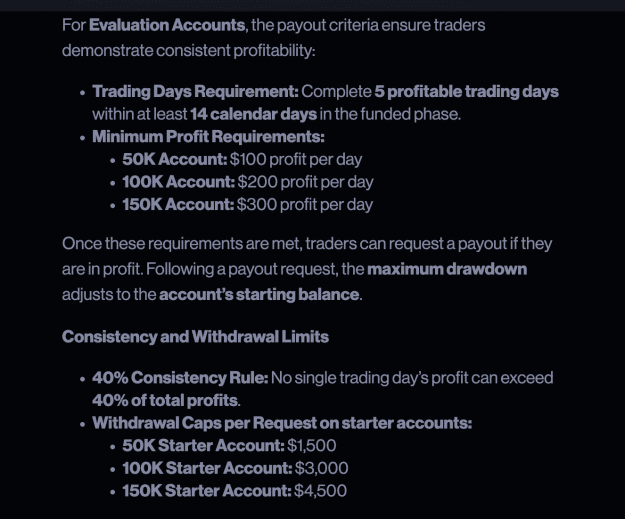Click the 'maximum drawdown' bold text
The height and width of the screenshot is (519, 625).
(447, 269)
